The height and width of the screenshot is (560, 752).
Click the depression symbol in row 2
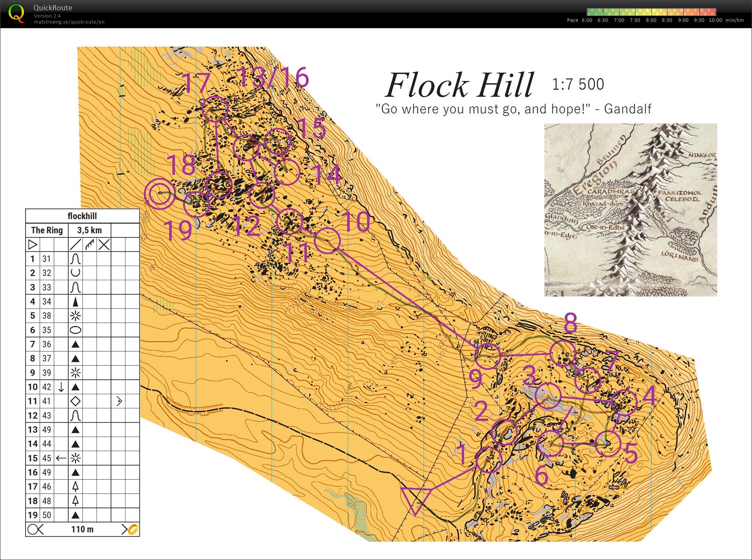coord(75,273)
